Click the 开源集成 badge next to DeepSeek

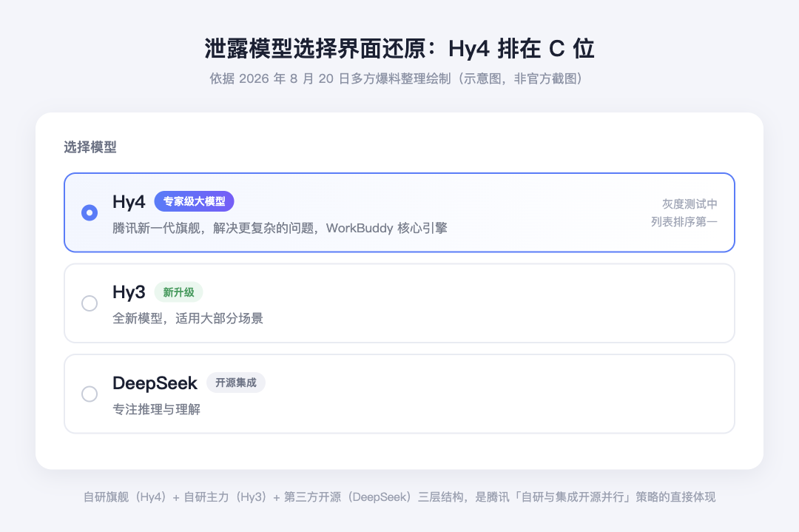(x=236, y=383)
